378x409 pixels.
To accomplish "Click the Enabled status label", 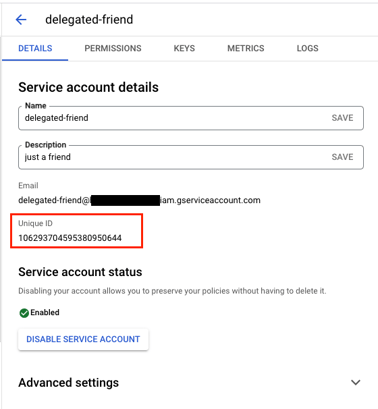I will tap(45, 312).
